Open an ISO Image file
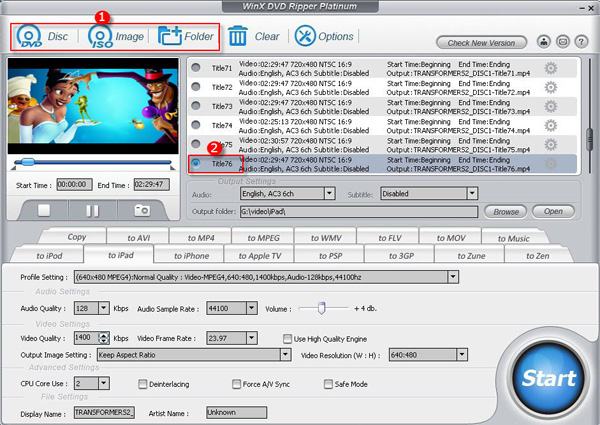This screenshot has width=600, height=425. click(116, 37)
